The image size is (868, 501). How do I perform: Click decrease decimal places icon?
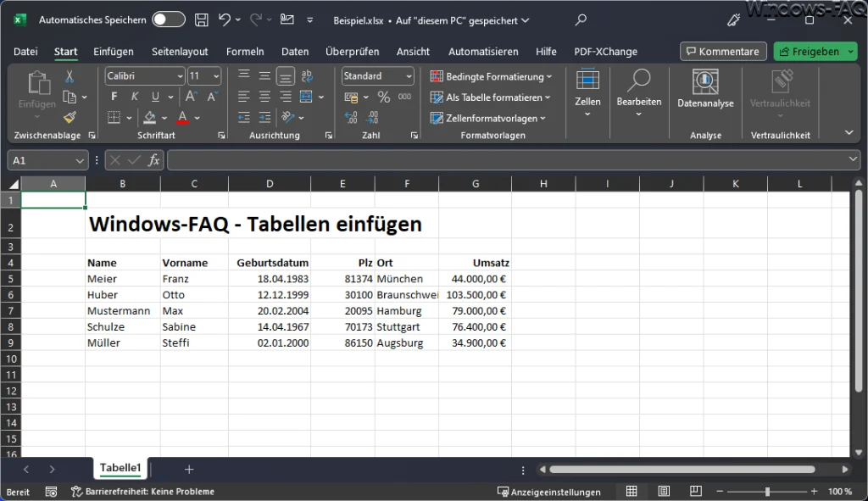(x=372, y=117)
